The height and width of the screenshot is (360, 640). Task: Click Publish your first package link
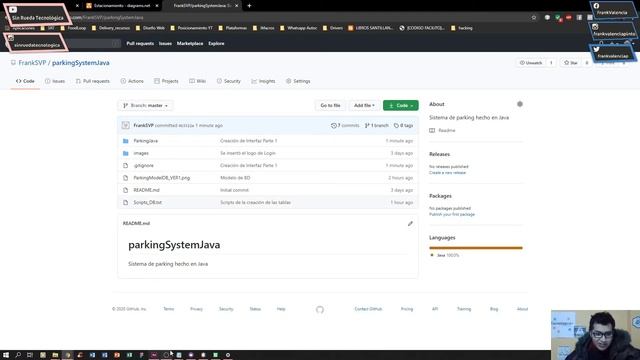(x=452, y=214)
